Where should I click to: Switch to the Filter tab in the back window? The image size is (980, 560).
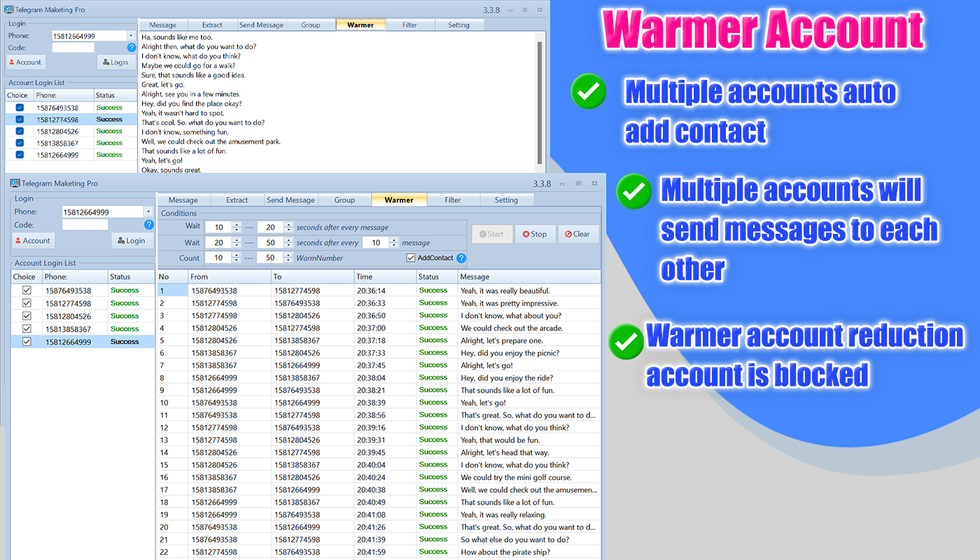tap(410, 25)
